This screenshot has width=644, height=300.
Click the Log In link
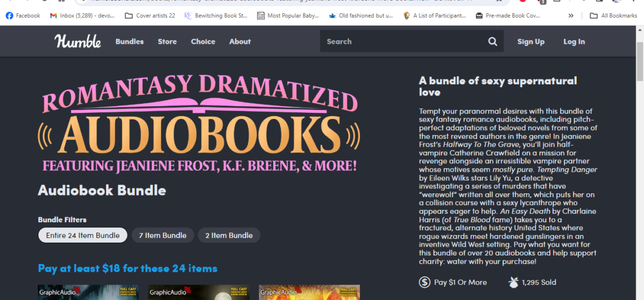click(574, 42)
